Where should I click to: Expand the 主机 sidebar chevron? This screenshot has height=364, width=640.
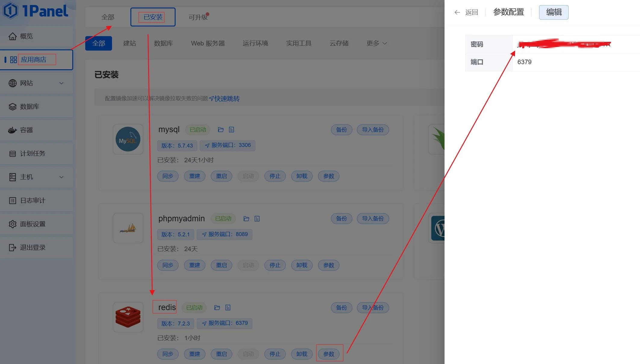[x=61, y=177]
